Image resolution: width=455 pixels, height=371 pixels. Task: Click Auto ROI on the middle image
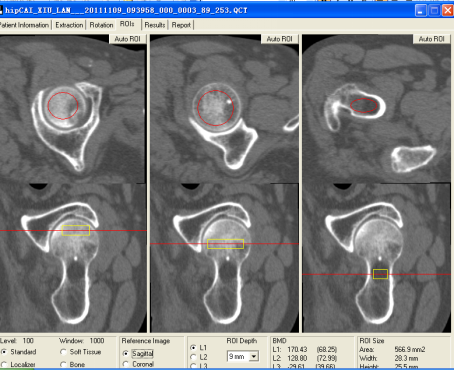point(279,39)
